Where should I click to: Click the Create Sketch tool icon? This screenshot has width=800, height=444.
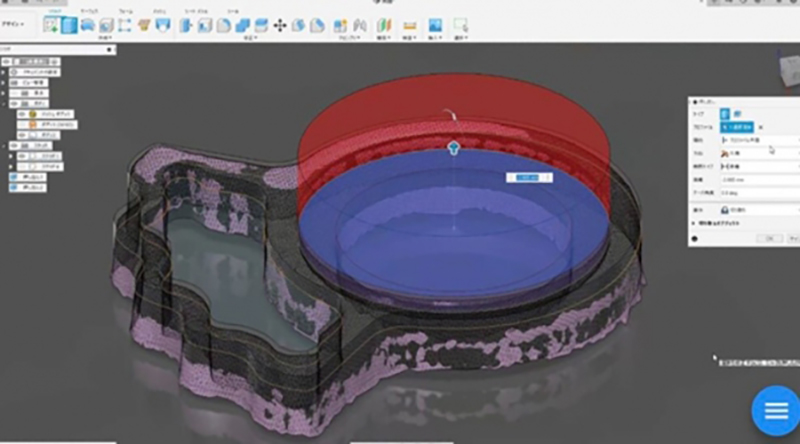tap(51, 25)
